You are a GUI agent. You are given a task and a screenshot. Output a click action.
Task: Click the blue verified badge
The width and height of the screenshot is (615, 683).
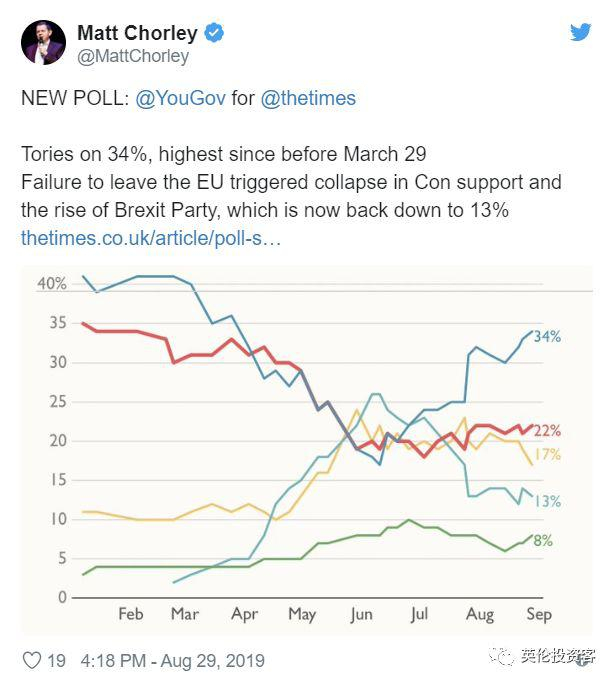click(214, 33)
